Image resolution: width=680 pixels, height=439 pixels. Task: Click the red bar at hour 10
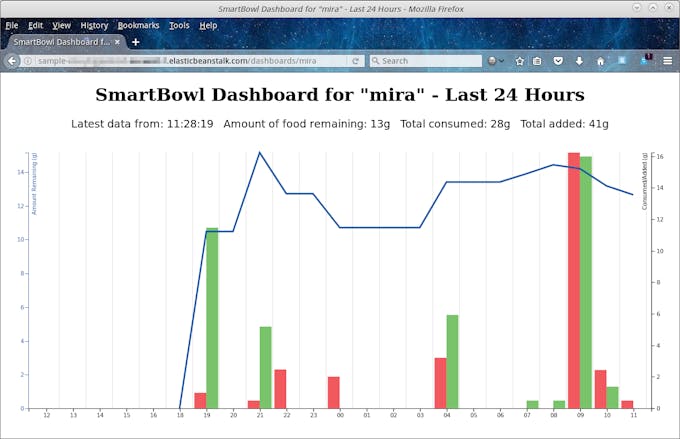(x=601, y=389)
